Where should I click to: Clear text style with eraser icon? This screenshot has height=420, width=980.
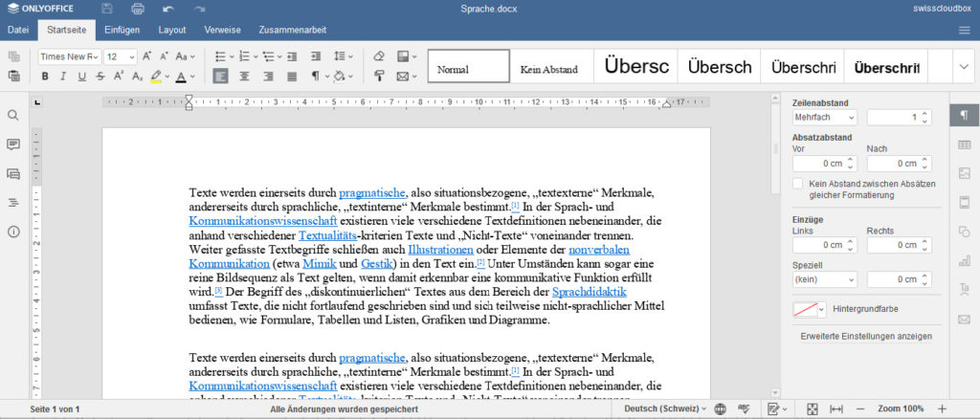pos(379,56)
